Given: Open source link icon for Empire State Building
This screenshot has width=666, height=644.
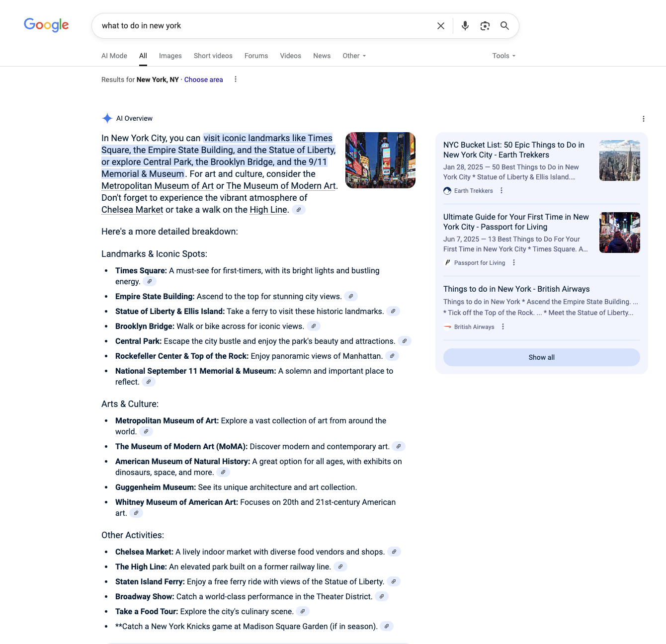Looking at the screenshot, I should pos(351,296).
